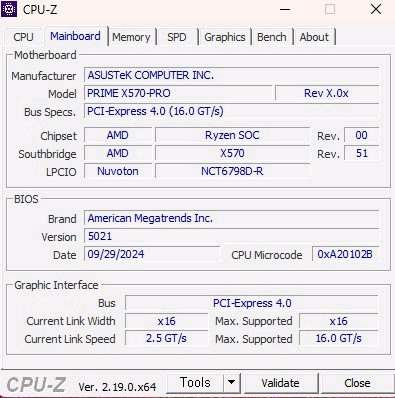395x398 pixels.
Task: Select the manufacturer field ASUSTeK COMPUTER INC.
Action: click(x=231, y=75)
